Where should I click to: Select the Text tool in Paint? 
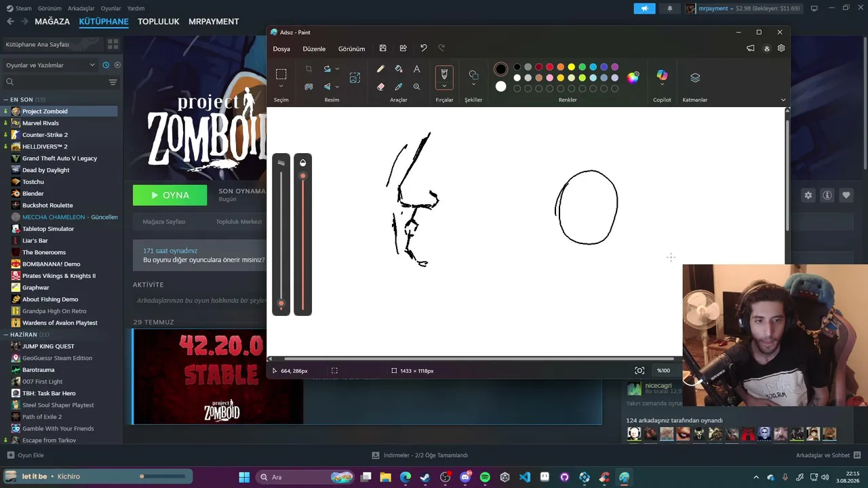tap(416, 69)
